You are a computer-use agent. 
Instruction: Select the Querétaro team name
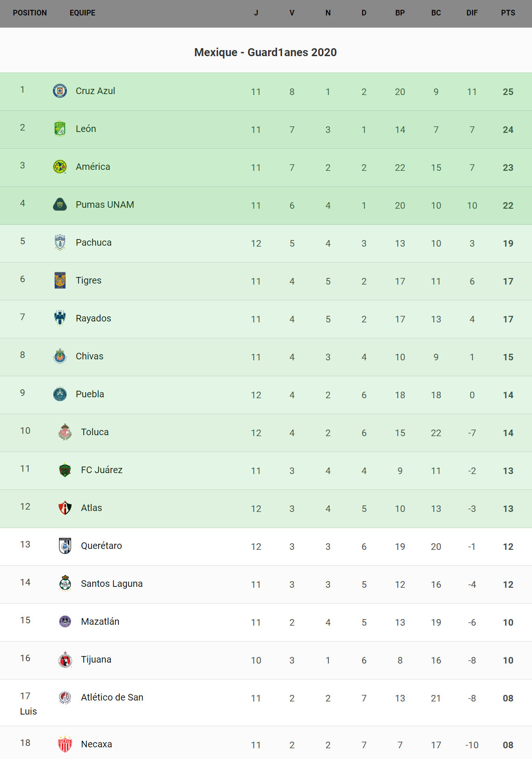click(x=101, y=546)
